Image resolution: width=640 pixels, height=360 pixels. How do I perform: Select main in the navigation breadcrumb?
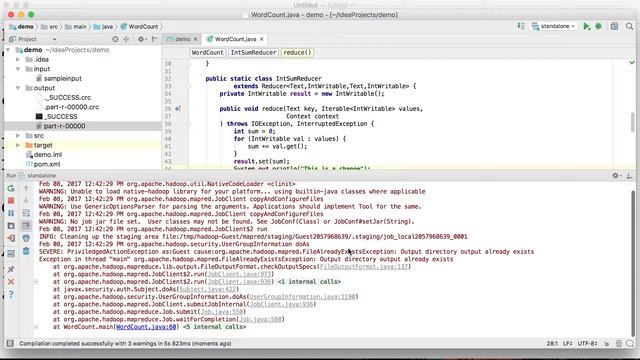coord(76,27)
